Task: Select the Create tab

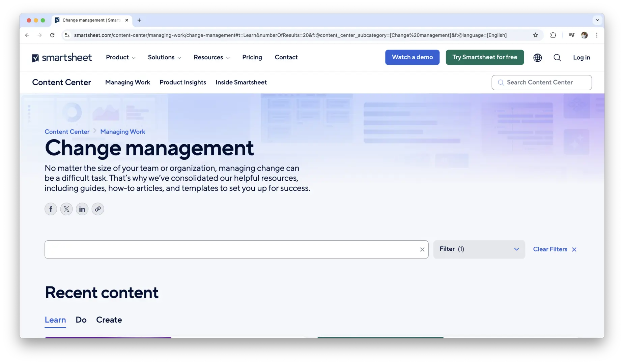Action: 109,320
